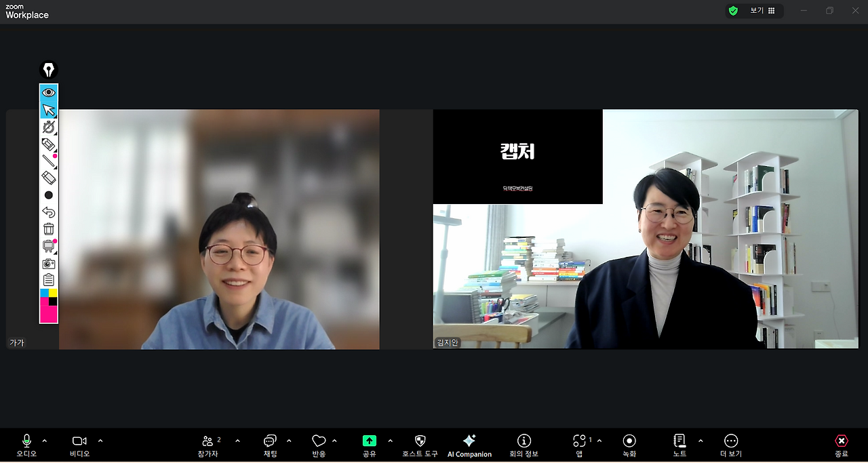
Task: Expand participants options arrow next to 참가자
Action: pyautogui.click(x=237, y=441)
